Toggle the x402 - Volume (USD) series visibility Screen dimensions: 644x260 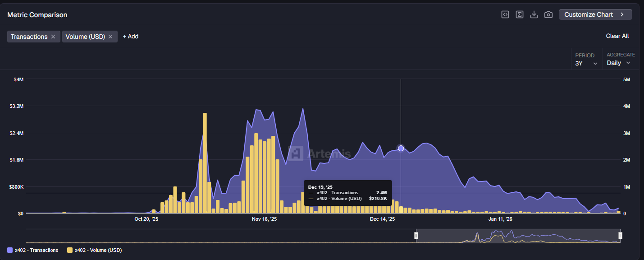pyautogui.click(x=98, y=250)
